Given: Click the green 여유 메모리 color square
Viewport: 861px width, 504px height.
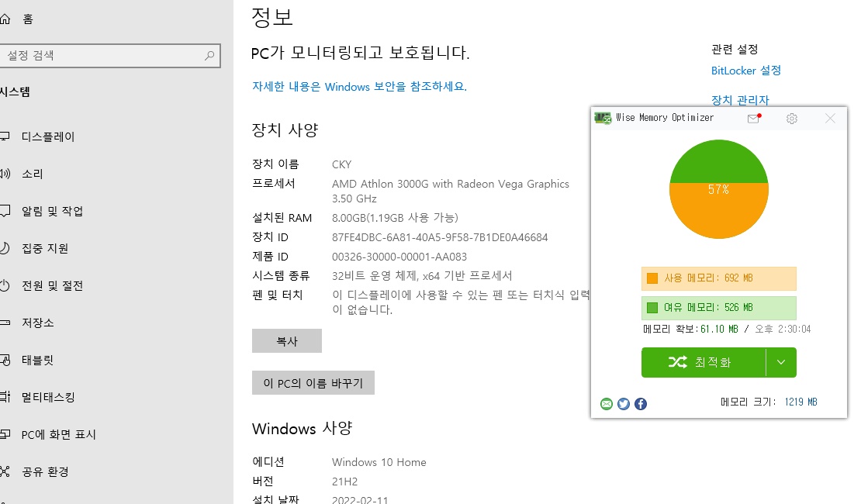Looking at the screenshot, I should 652,308.
